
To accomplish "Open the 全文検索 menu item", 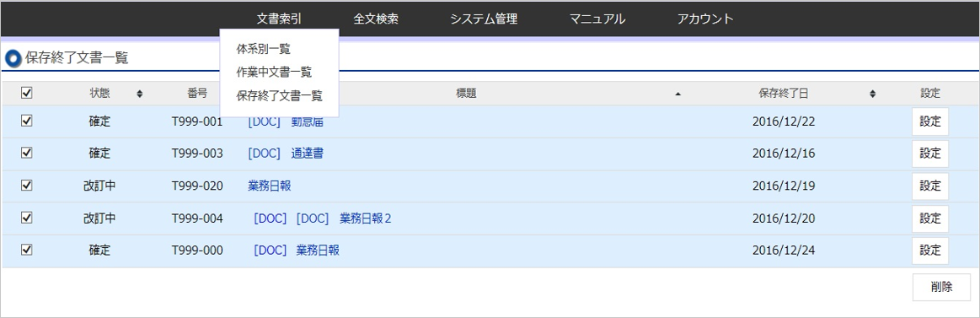I will point(376,19).
